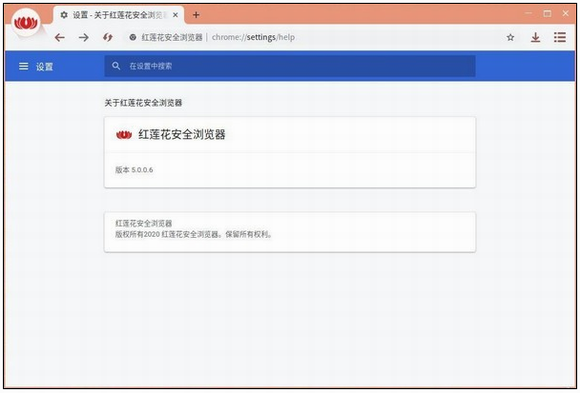Open a new tab with the plus button
The height and width of the screenshot is (393, 580).
click(x=196, y=15)
